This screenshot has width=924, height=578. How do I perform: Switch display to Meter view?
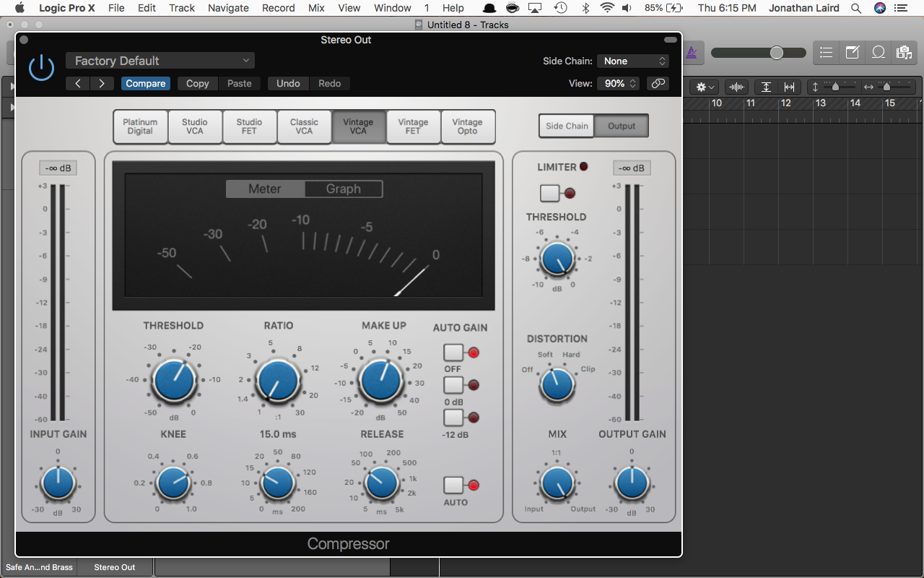[265, 189]
